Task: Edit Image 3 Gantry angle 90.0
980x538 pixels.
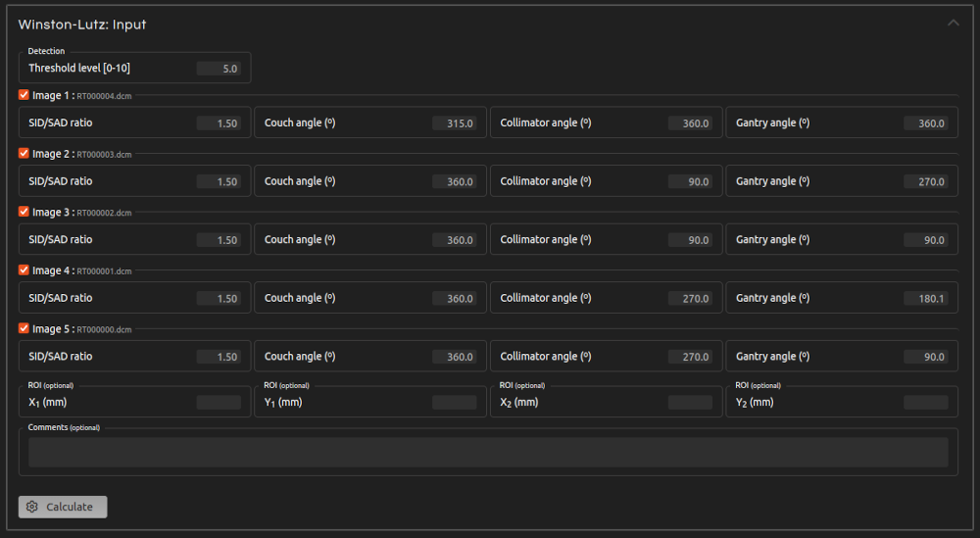Action: pos(926,240)
